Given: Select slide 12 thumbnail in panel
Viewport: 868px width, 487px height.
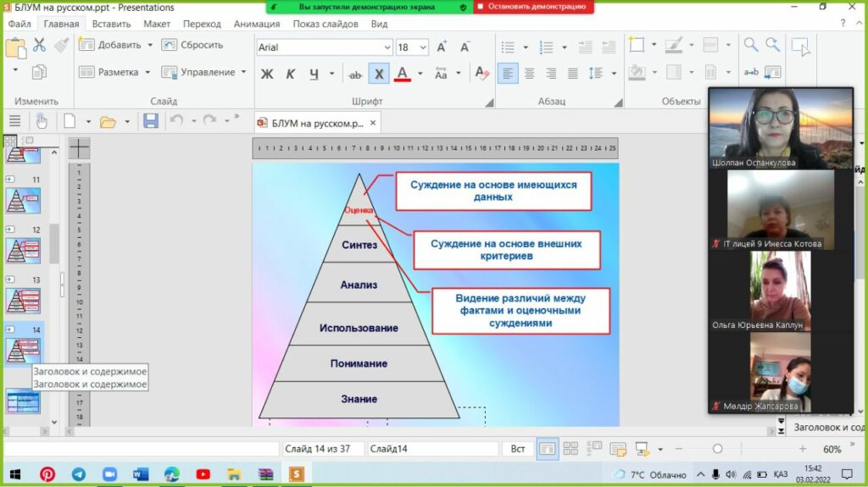Looking at the screenshot, I should coord(24,249).
